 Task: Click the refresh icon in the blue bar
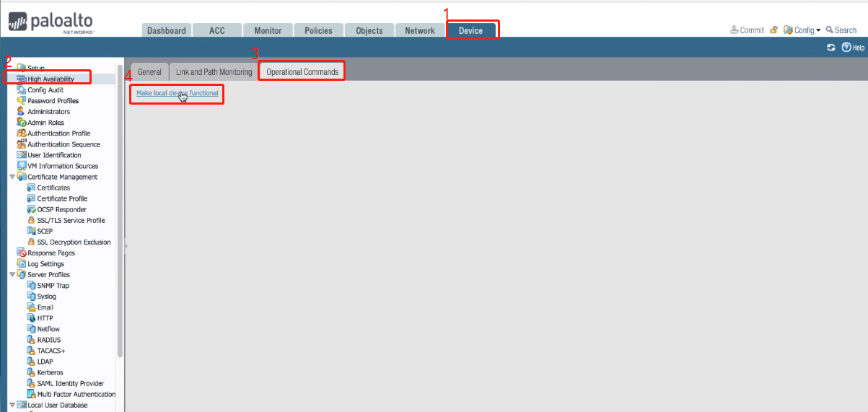(x=830, y=48)
